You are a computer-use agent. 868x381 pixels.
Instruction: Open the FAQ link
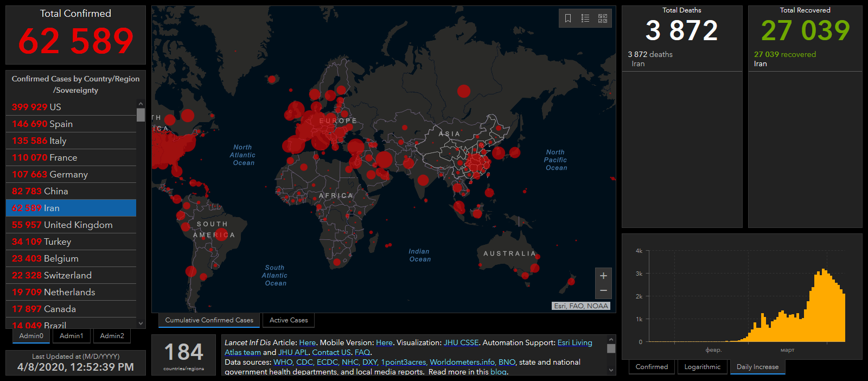[x=362, y=352]
